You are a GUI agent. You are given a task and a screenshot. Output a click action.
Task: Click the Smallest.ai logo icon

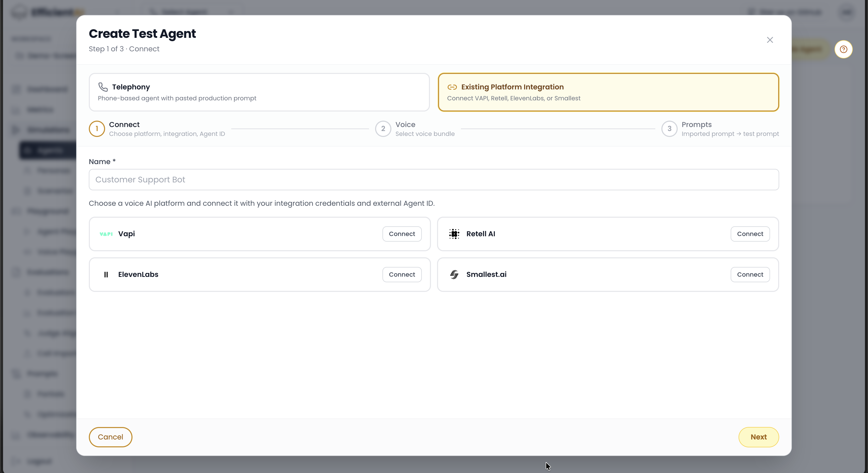(454, 275)
